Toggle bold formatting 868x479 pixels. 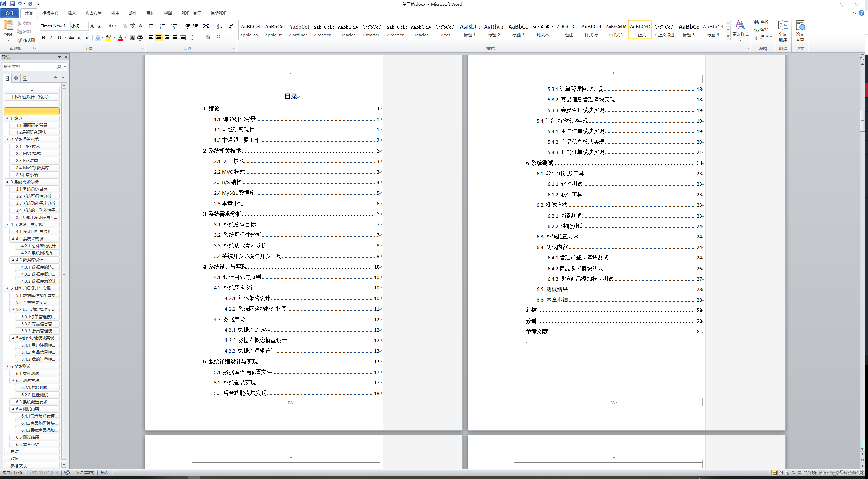point(43,38)
